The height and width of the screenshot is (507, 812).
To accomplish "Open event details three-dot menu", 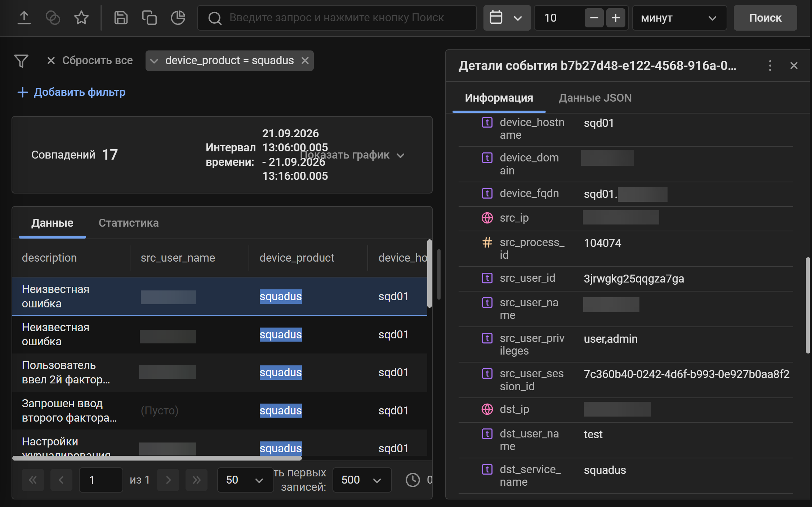I will [x=770, y=66].
